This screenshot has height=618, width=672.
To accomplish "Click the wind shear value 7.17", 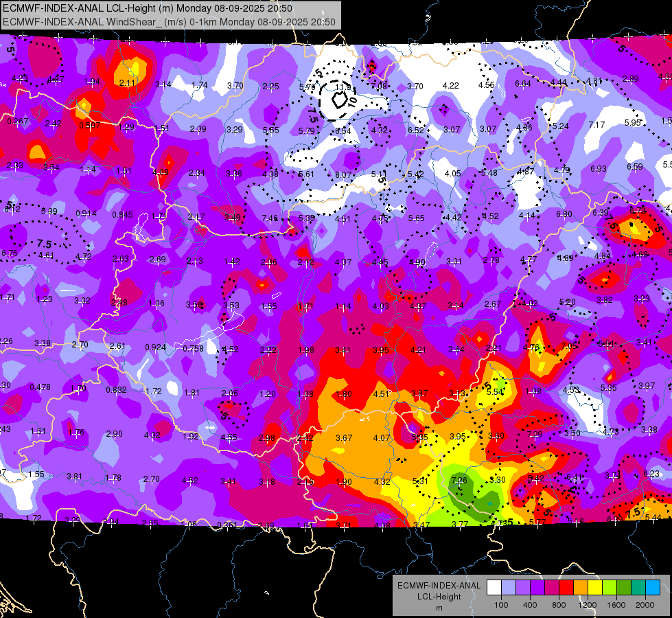I will [596, 124].
